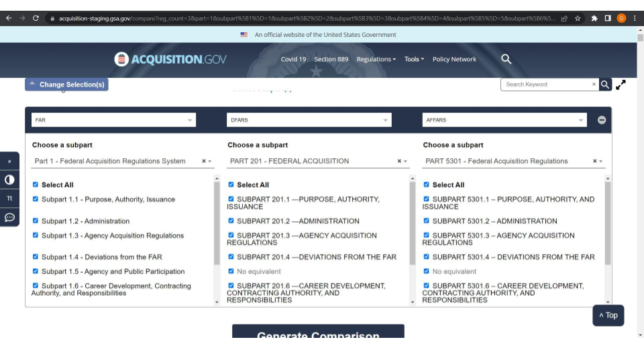The height and width of the screenshot is (362, 644).
Task: Uncheck Subpart 1.2 - Administration
Action: click(36, 221)
